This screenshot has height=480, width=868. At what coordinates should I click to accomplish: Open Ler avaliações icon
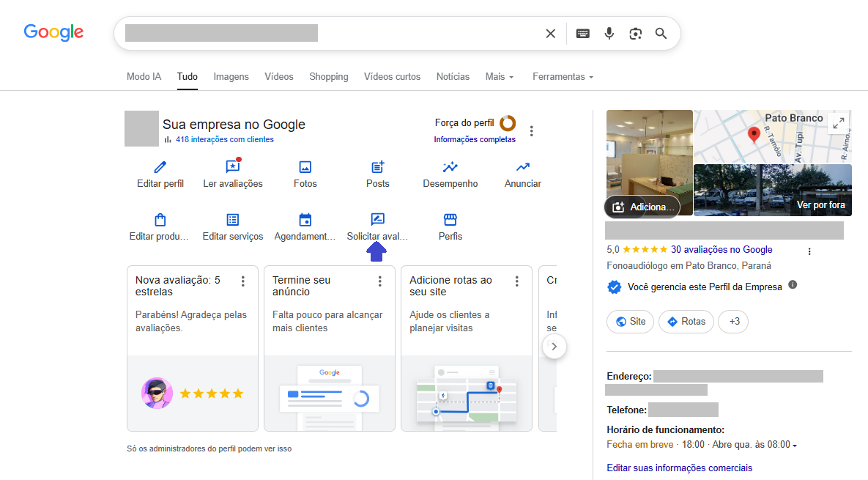point(233,166)
